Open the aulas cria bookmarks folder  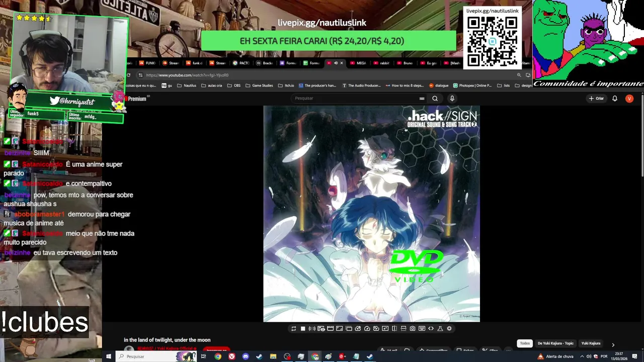pos(211,85)
